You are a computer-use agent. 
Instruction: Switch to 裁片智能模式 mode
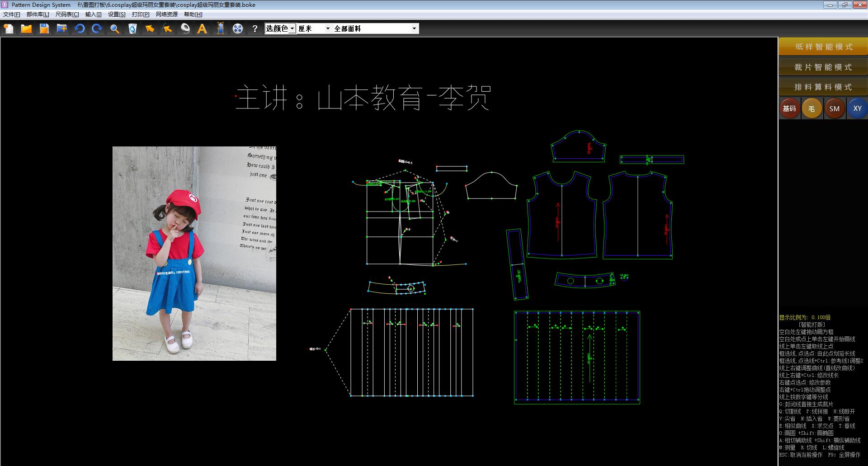click(823, 67)
